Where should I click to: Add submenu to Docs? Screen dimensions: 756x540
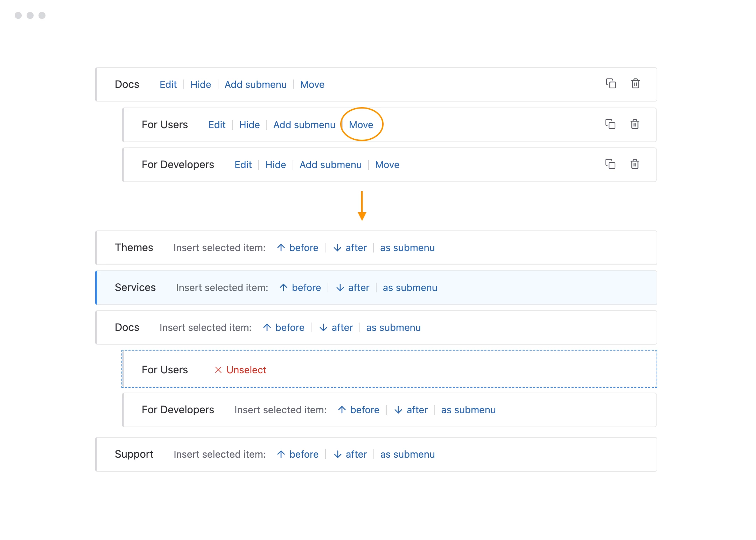pyautogui.click(x=255, y=84)
